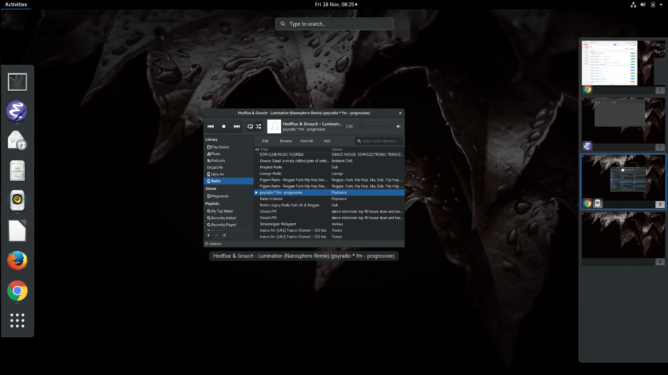Select Play Queue in the Library sidebar
This screenshot has height=375, width=668.
(x=229, y=147)
